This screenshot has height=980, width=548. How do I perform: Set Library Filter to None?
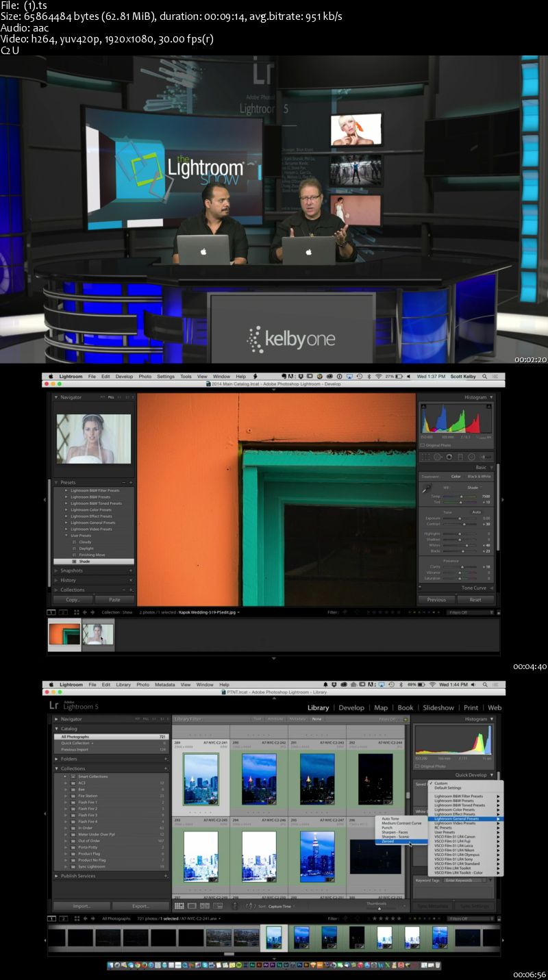[316, 719]
